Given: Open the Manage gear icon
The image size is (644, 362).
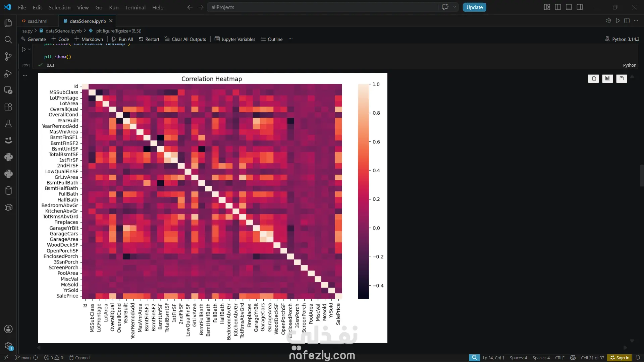Looking at the screenshot, I should click(8, 346).
